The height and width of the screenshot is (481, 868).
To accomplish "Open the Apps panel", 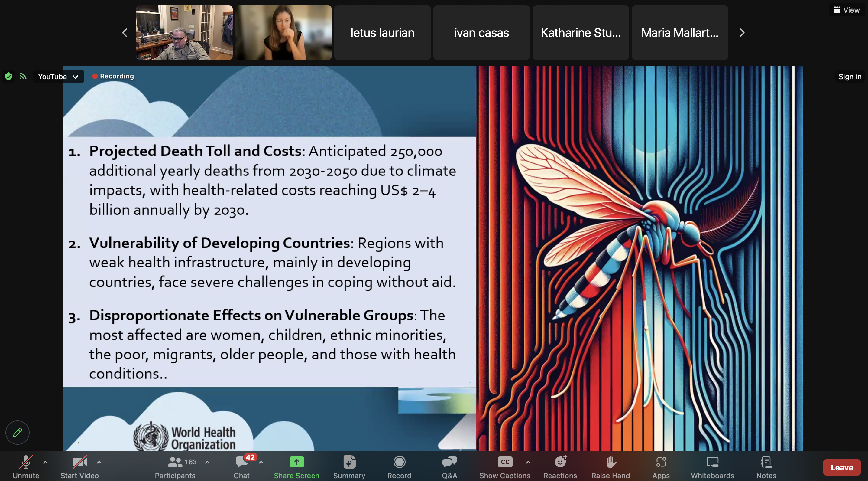I will (661, 467).
